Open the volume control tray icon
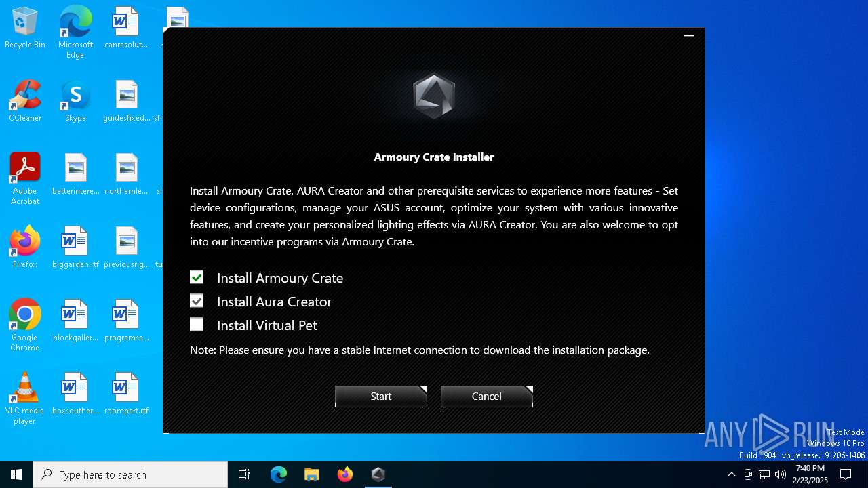Viewport: 868px width, 488px height. pos(781,474)
